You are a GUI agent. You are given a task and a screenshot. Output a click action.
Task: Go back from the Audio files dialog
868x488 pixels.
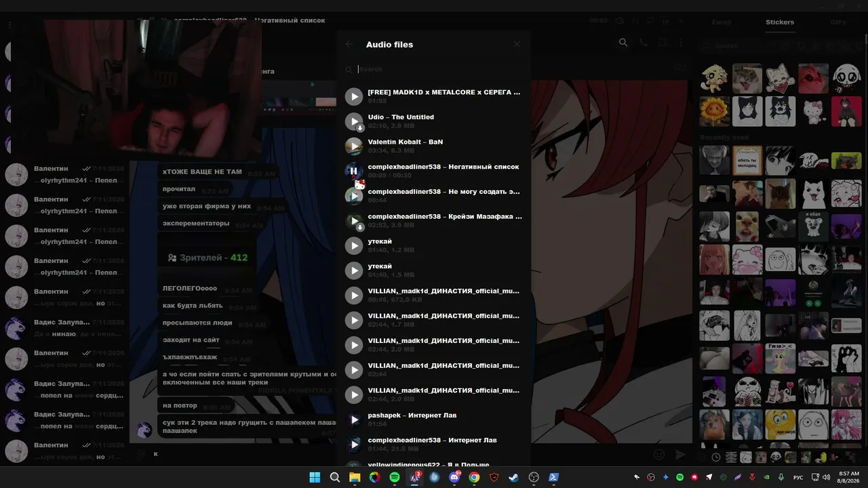coord(349,45)
